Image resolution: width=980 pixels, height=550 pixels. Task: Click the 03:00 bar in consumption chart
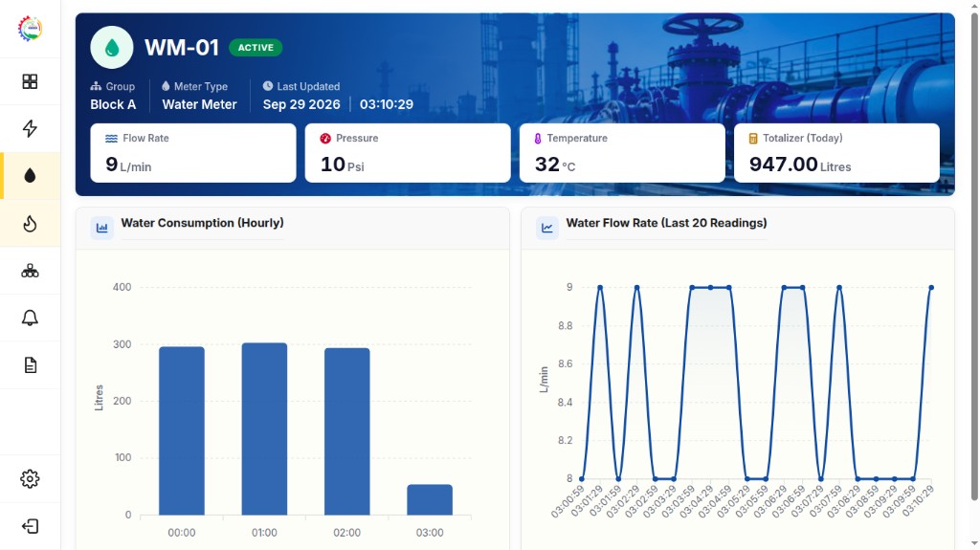tap(430, 499)
